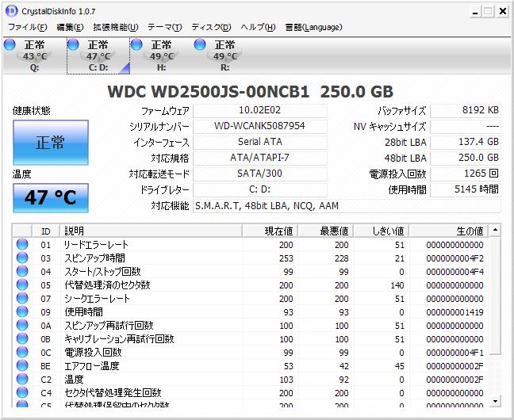Click the Serial ATA interface field

(x=260, y=142)
